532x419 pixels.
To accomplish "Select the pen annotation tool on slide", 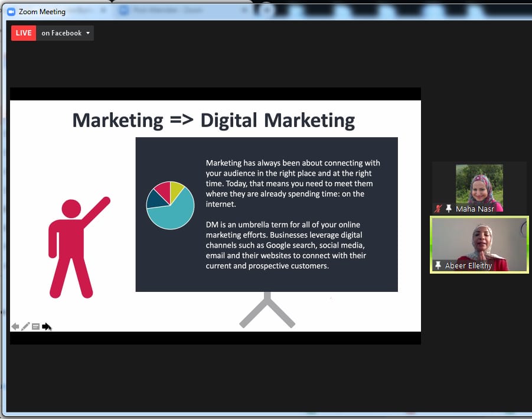I will pyautogui.click(x=25, y=326).
